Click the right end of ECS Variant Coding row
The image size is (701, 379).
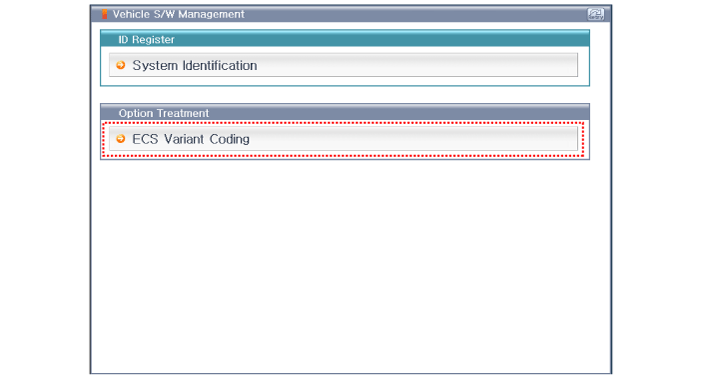559,139
